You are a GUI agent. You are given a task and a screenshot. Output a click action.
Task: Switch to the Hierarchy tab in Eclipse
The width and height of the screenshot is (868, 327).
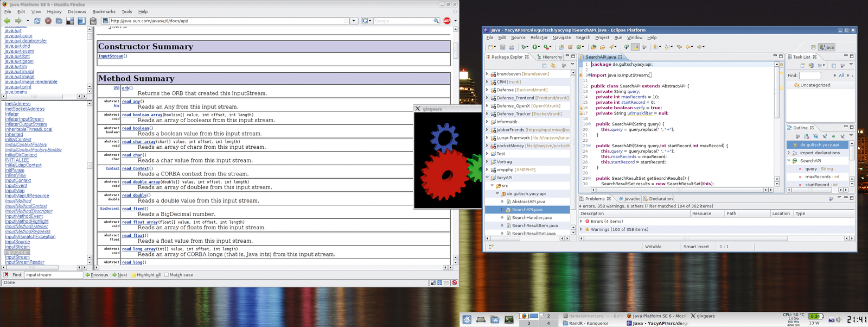click(x=549, y=56)
